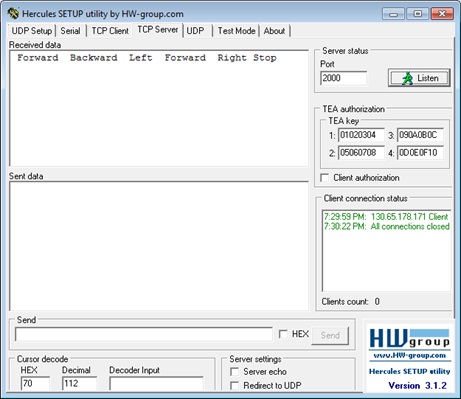This screenshot has height=399, width=461.
Task: Switch to the TCP Client tab
Action: (110, 31)
